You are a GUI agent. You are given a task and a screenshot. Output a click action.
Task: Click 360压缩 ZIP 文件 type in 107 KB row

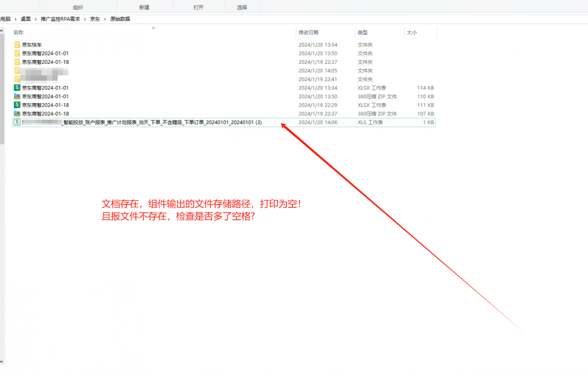[377, 113]
